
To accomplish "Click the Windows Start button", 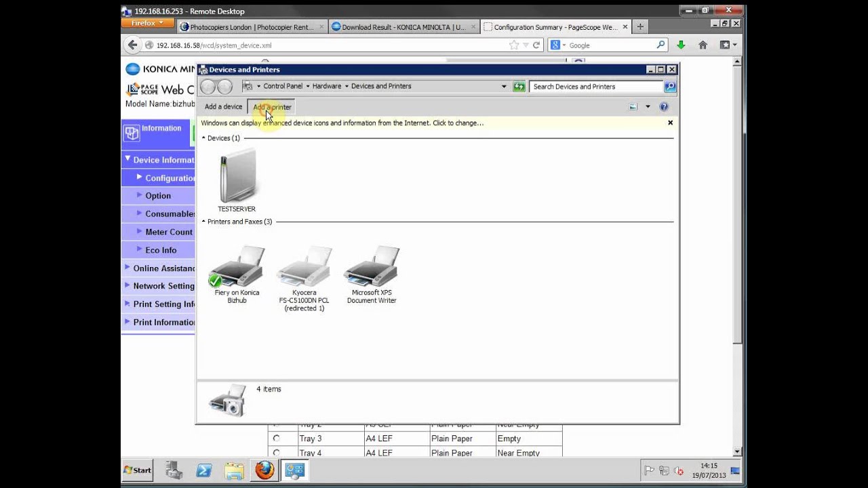I will (x=138, y=470).
